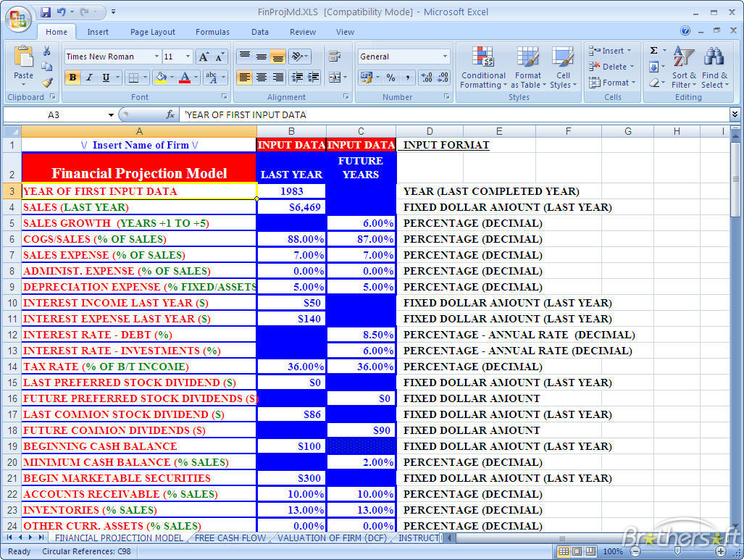This screenshot has height=560, width=744.
Task: Open the Times New Roman font dropdown
Action: tap(156, 57)
